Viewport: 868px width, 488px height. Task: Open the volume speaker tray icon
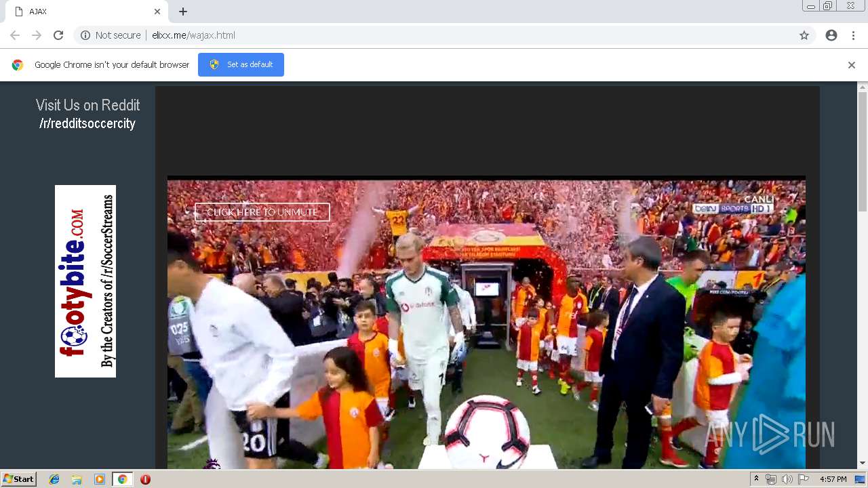pyautogui.click(x=787, y=479)
